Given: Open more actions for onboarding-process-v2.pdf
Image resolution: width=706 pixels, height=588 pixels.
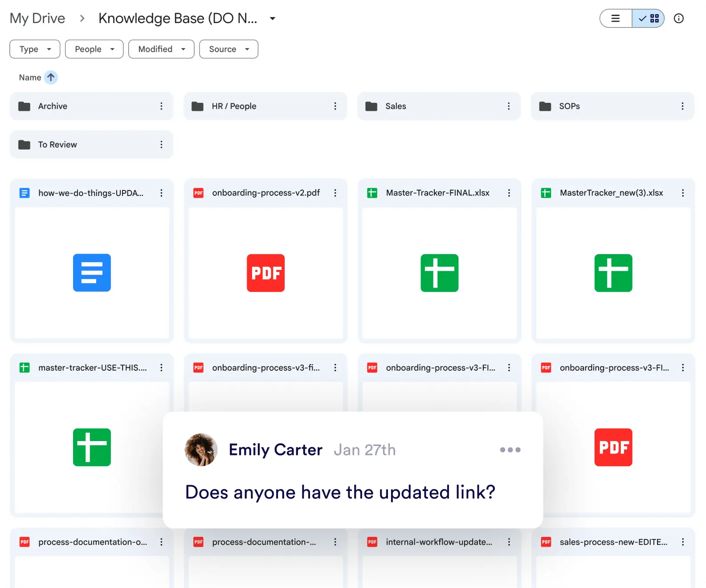Looking at the screenshot, I should point(335,193).
